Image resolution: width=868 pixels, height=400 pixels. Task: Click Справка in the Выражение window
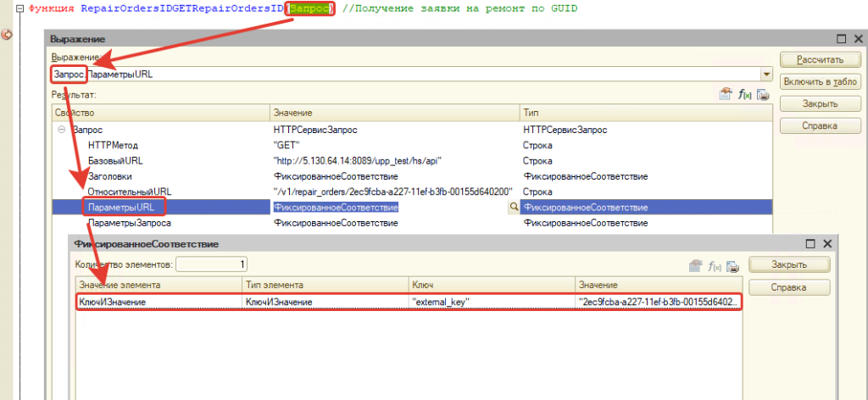tap(821, 126)
